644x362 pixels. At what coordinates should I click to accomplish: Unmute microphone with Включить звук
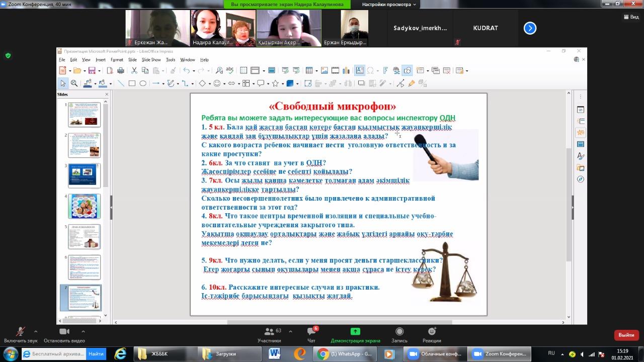[x=21, y=334]
